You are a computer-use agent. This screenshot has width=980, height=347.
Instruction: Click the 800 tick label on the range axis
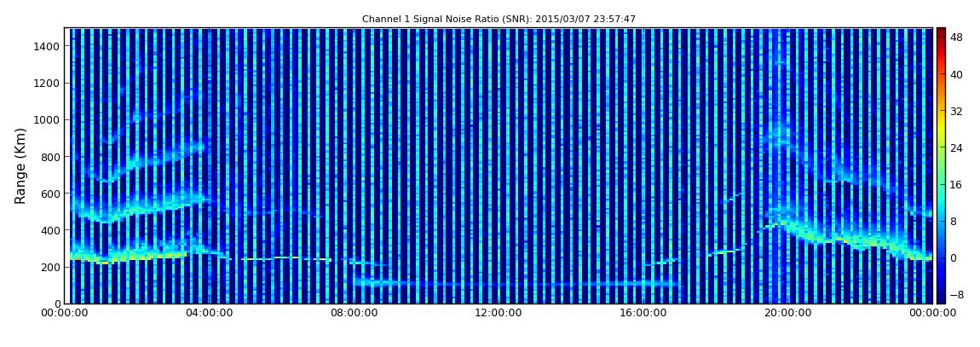point(51,157)
